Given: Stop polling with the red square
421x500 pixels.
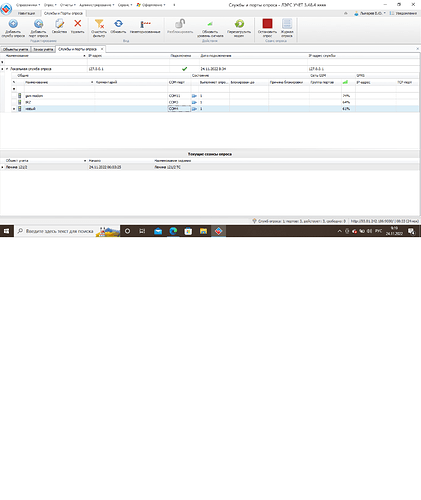Looking at the screenshot, I should click(x=267, y=24).
